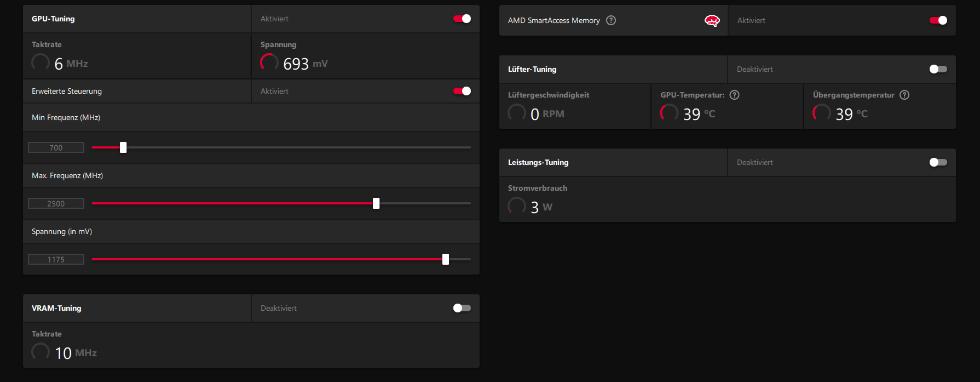Click the Lüfter-Tuning heading
Viewport: 980px width, 382px height.
[x=532, y=69]
